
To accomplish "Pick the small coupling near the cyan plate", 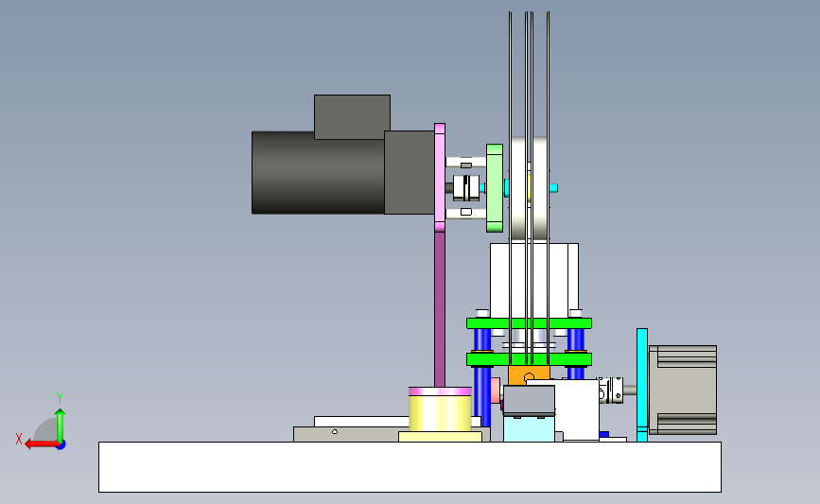I will (611, 390).
